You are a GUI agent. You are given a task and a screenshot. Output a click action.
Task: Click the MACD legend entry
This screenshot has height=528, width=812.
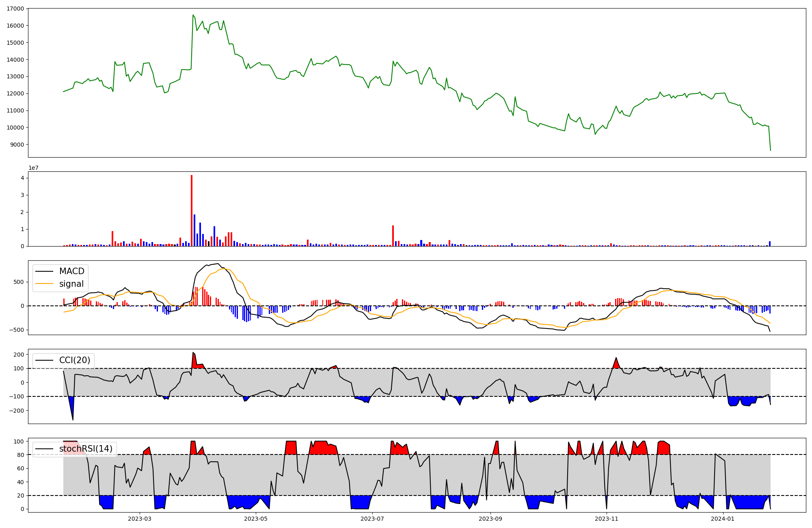(x=71, y=271)
